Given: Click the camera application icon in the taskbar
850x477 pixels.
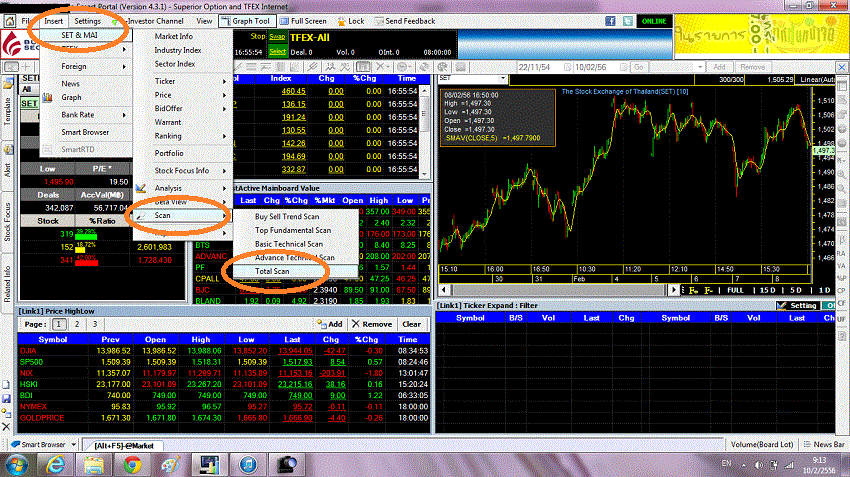Looking at the screenshot, I should [286, 465].
